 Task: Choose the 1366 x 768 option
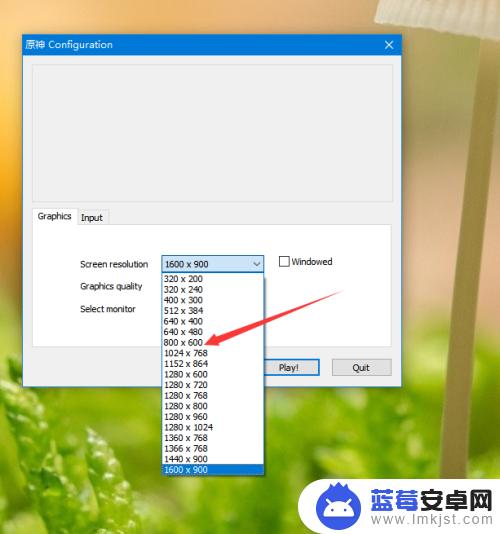(x=213, y=448)
